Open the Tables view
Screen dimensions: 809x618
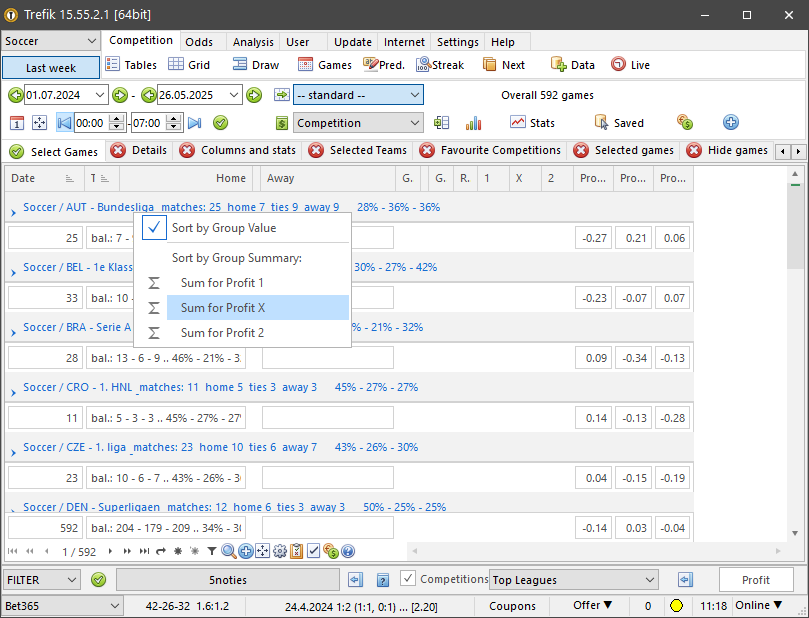point(131,65)
